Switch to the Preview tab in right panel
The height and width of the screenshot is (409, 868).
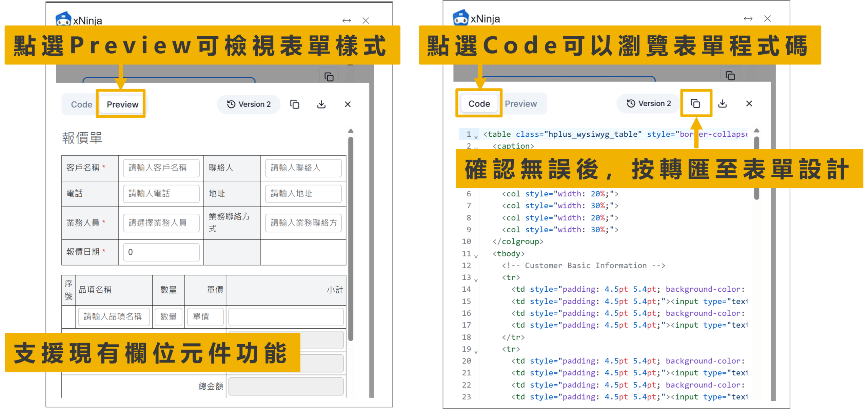521,104
